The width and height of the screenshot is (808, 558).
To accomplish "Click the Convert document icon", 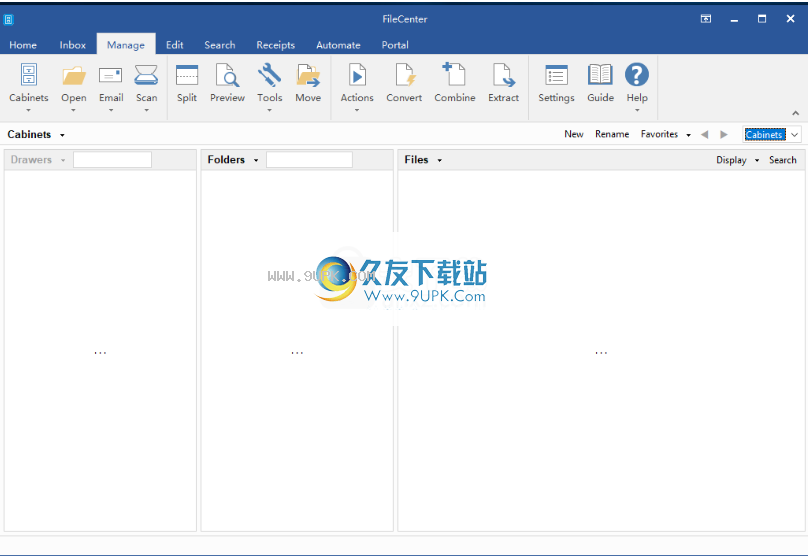I will (405, 75).
